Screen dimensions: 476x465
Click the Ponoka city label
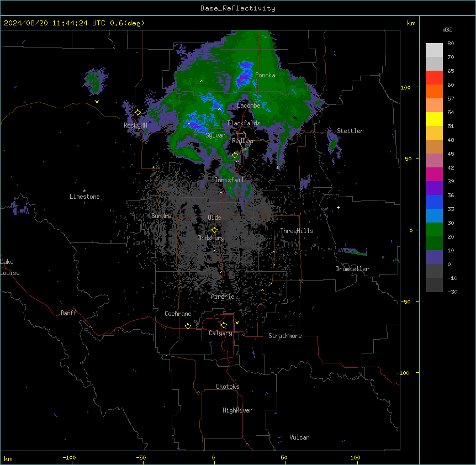[x=265, y=75]
